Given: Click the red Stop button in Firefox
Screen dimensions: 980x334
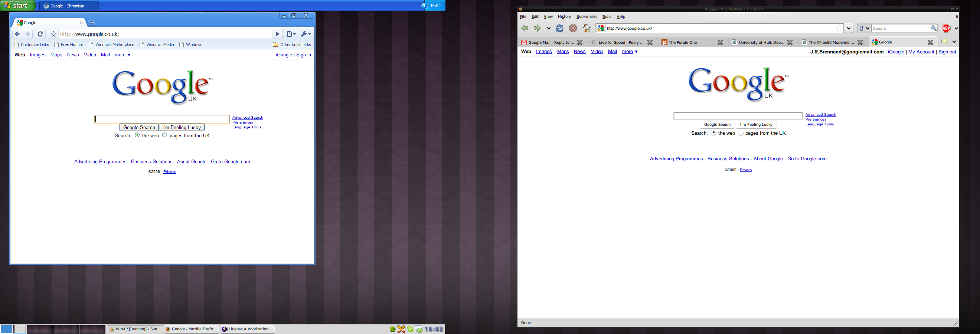Looking at the screenshot, I should point(573,28).
